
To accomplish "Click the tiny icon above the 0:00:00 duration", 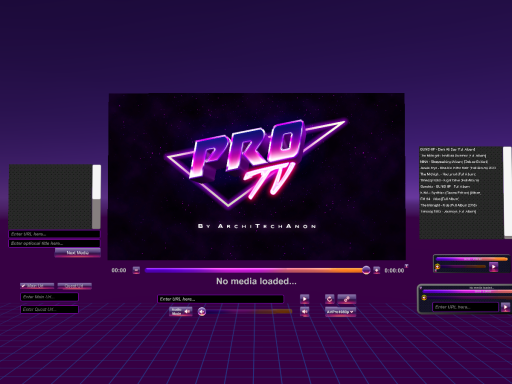I will pos(406,266).
